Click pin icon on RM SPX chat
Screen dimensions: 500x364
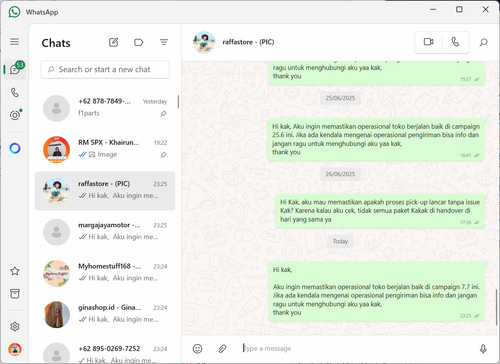coord(163,155)
